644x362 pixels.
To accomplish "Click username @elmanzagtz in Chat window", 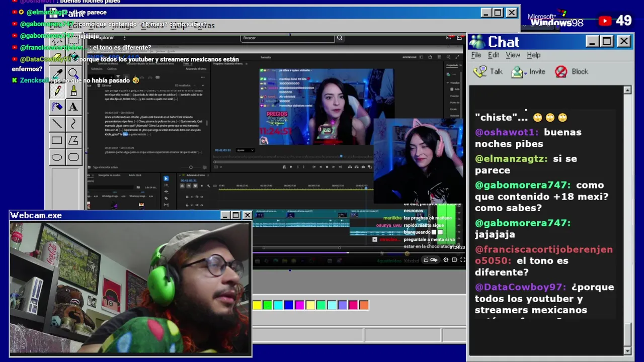I will pyautogui.click(x=511, y=159).
